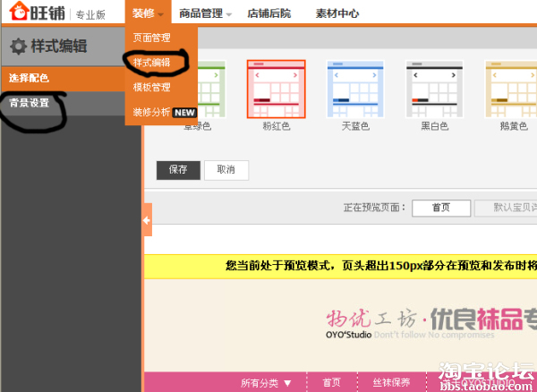The width and height of the screenshot is (537, 392).
Task: Preview the 默认宝贝详情 page
Action: coord(506,209)
